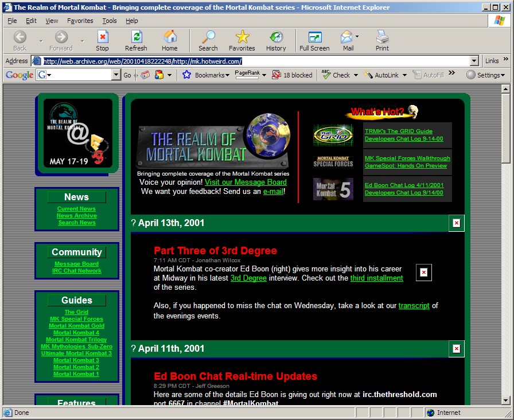Go to the Home page icon

click(170, 37)
